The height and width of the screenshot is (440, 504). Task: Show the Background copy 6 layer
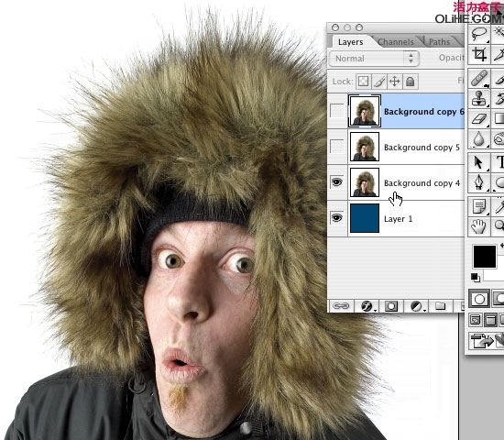point(337,111)
